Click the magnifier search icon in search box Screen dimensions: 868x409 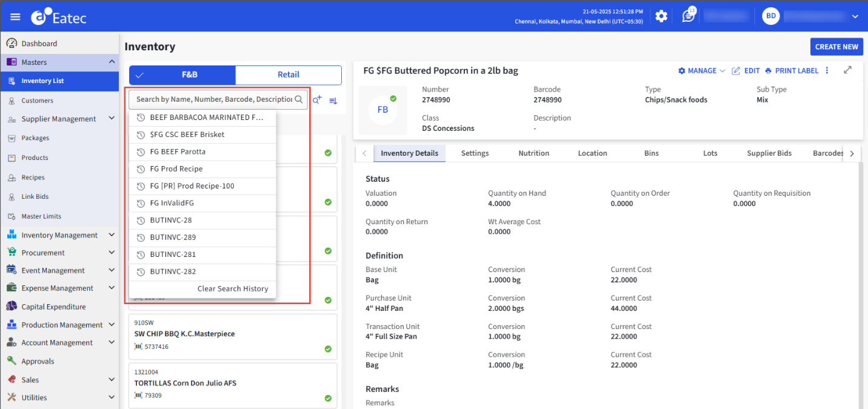pos(299,99)
